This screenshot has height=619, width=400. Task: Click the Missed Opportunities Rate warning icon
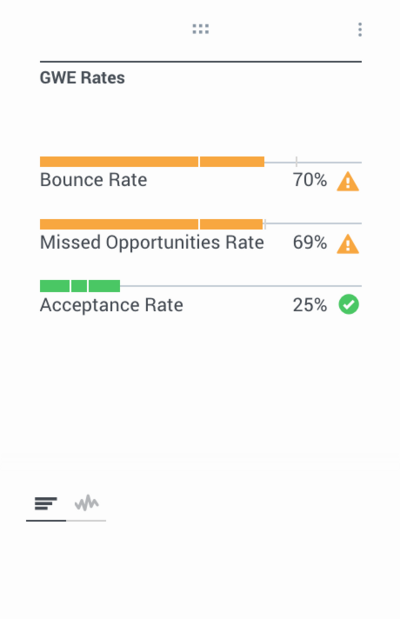348,244
